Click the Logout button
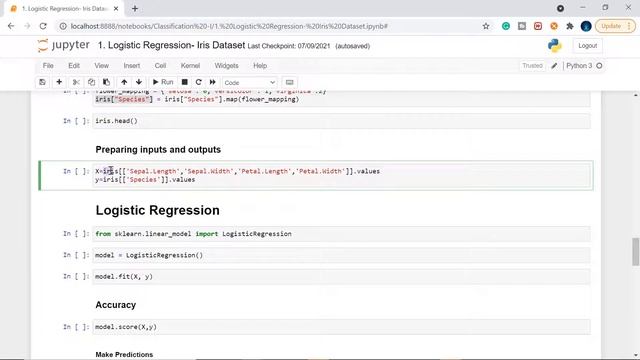Image resolution: width=640 pixels, height=360 pixels. 587,46
